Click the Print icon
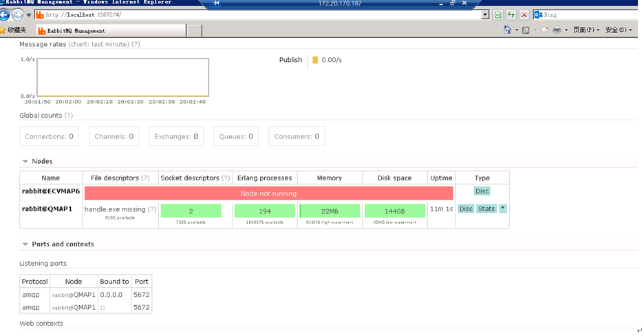 tap(557, 30)
